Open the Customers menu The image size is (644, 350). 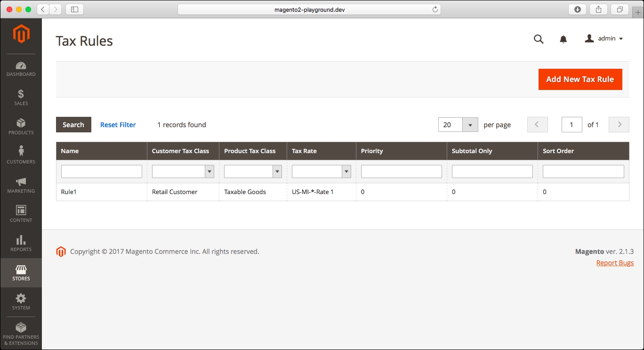tap(21, 156)
